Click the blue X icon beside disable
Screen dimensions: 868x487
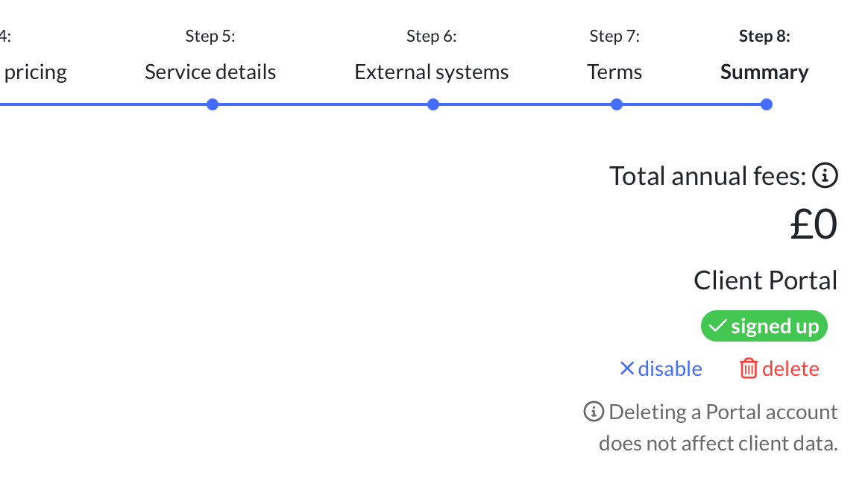pyautogui.click(x=626, y=368)
